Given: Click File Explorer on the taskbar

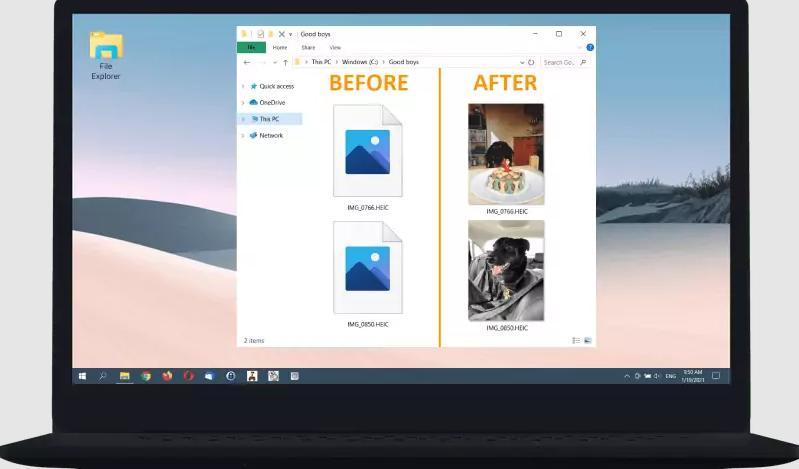Looking at the screenshot, I should (124, 376).
